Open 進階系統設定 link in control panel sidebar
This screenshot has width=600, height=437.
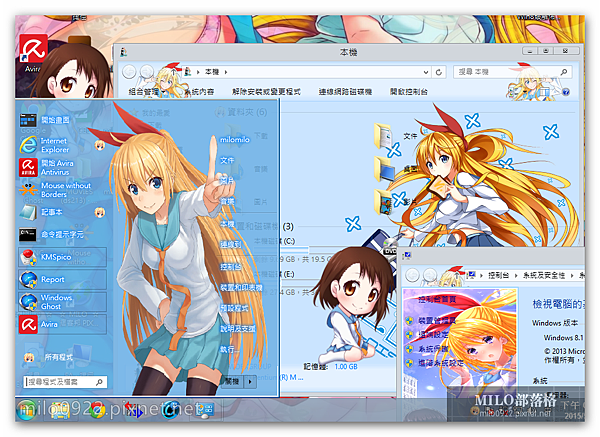(440, 363)
